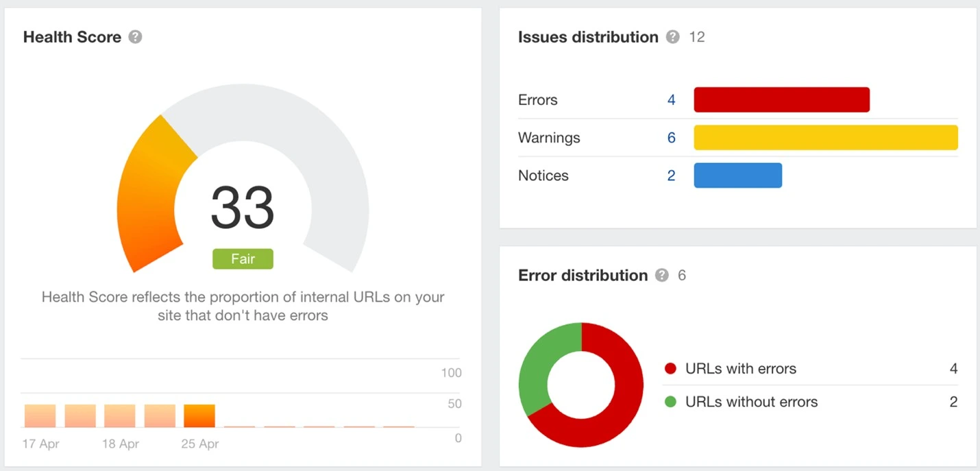Click the orange filled arc of the health gauge
980x471 pixels.
(147, 206)
